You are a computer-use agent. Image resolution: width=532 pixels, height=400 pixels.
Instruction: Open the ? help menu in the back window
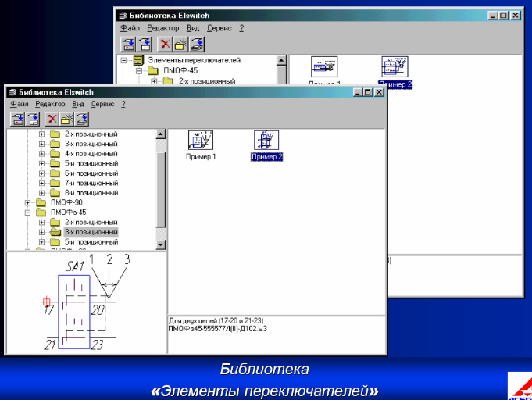pyautogui.click(x=241, y=28)
